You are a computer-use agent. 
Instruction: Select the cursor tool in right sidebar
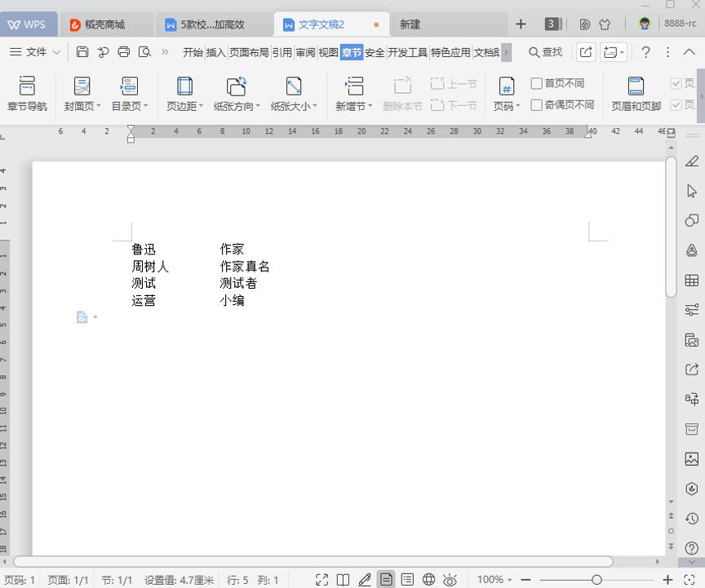692,189
